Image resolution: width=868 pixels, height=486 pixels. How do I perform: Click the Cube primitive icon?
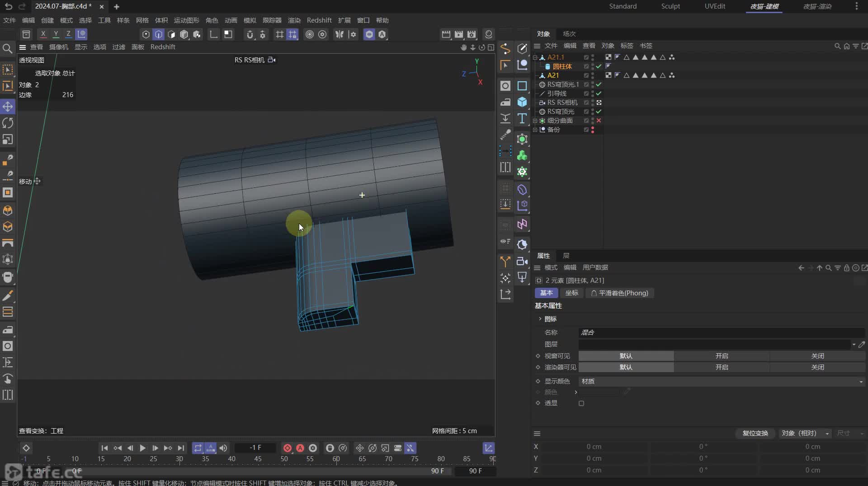(522, 102)
